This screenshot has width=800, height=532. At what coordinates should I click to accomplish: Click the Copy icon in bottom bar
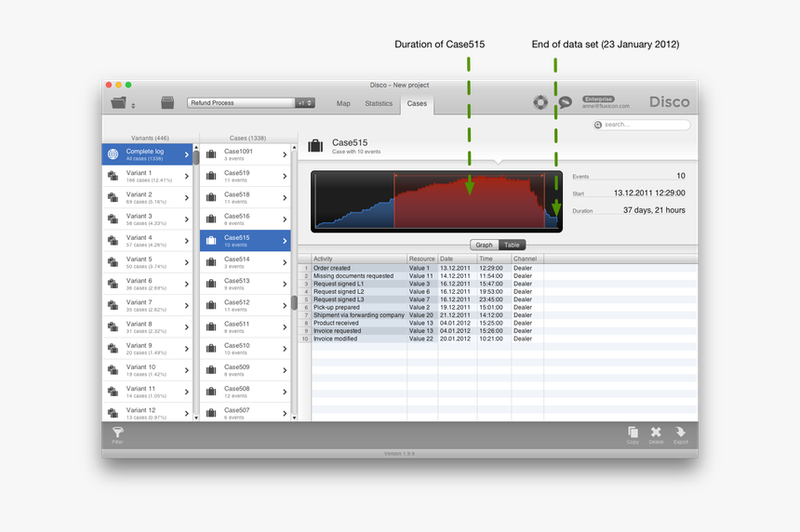pyautogui.click(x=633, y=432)
